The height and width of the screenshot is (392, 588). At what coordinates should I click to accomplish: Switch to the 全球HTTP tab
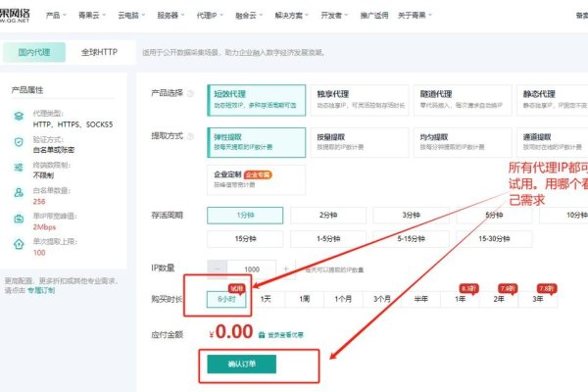click(x=99, y=52)
